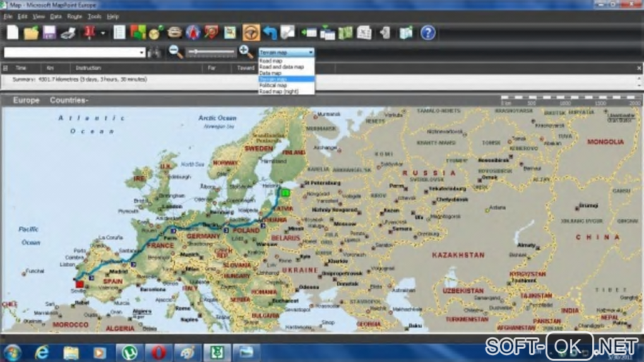Open the Data menu
644x362 pixels.
point(56,16)
